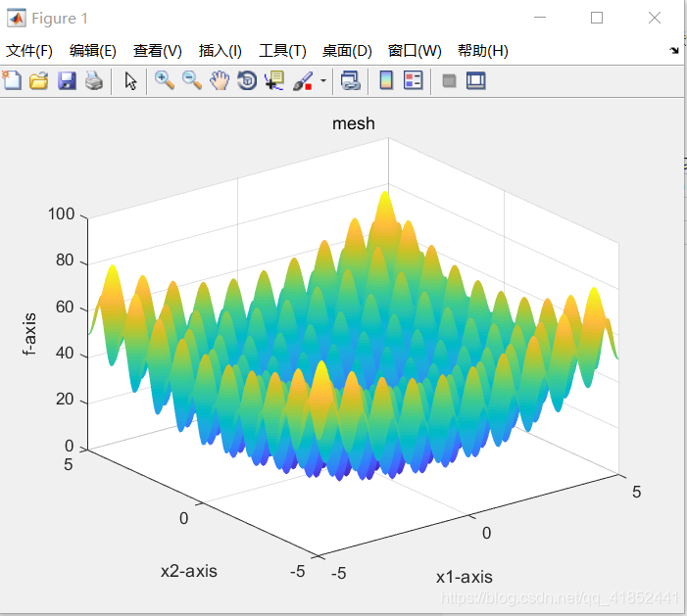Open the 插入(I) menu
This screenshot has width=687, height=616.
coord(220,51)
